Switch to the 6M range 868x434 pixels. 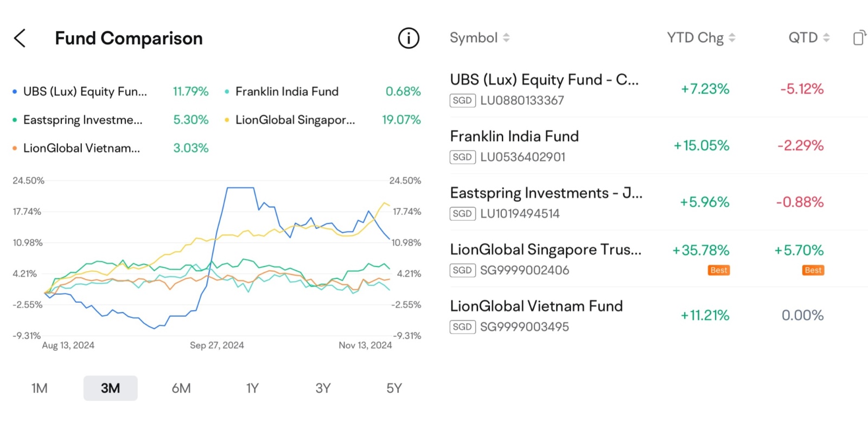tap(181, 388)
